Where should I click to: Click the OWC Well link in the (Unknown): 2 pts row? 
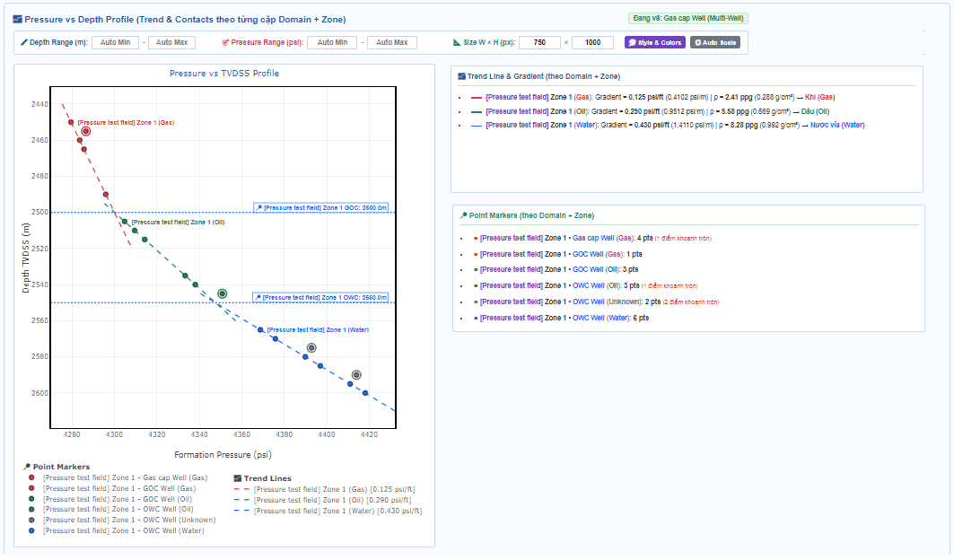(589, 302)
